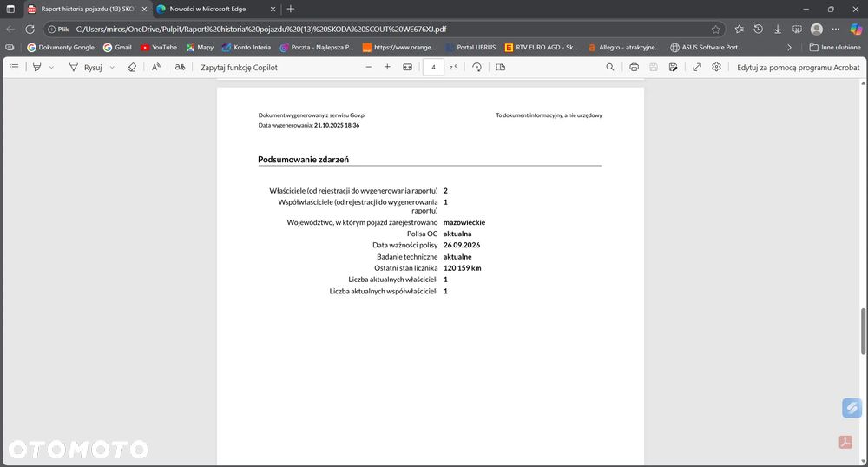Select the 120 159 km odometer value
This screenshot has width=868, height=467.
coord(463,268)
